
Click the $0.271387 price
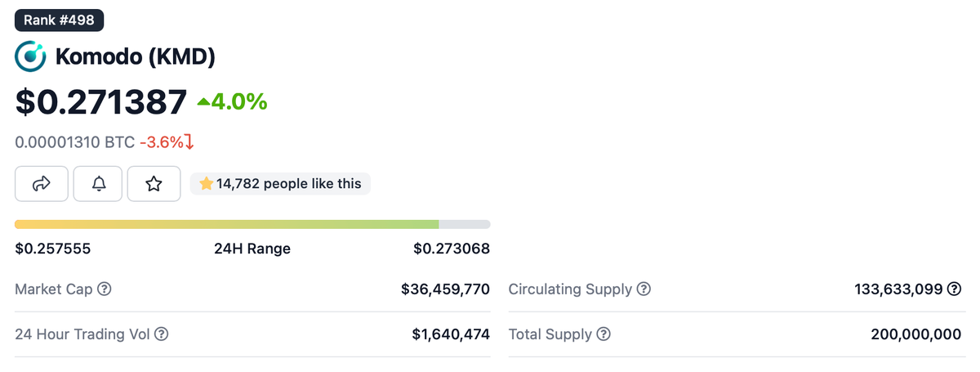point(101,102)
